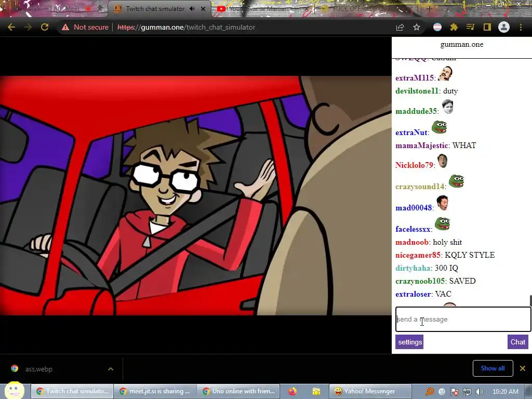Open the Start menu smiley button
This screenshot has width=532, height=399.
click(14, 390)
